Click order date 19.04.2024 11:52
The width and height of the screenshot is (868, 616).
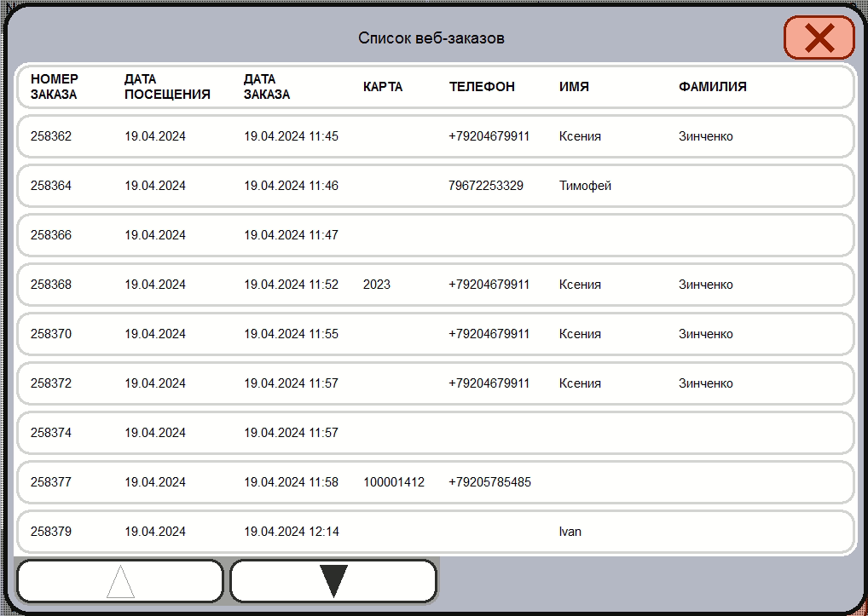[x=291, y=285]
